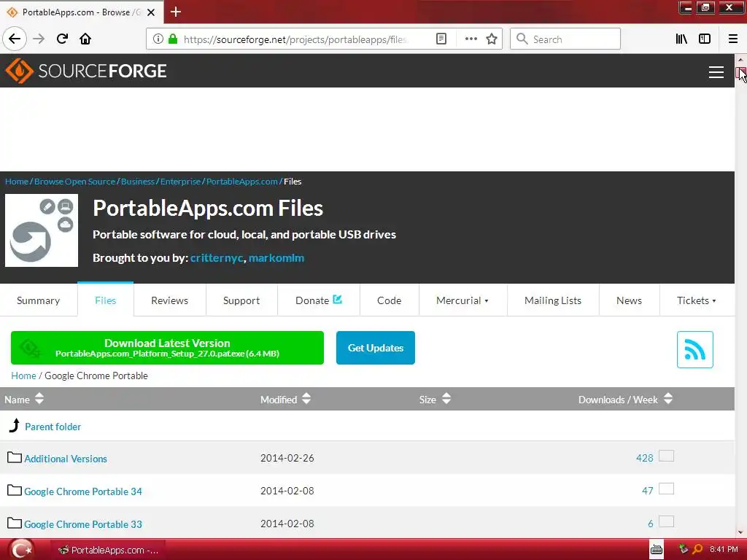Open the Mailing Lists tab

coord(553,300)
